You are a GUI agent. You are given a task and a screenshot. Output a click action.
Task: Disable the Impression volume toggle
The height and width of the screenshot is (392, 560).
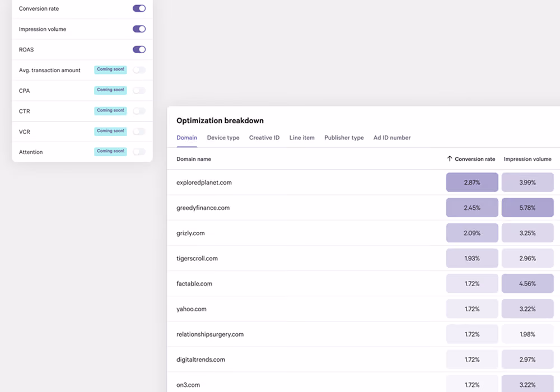(139, 29)
